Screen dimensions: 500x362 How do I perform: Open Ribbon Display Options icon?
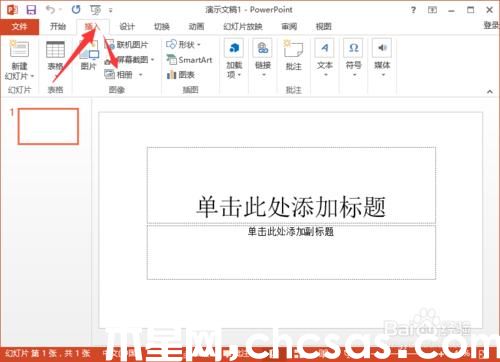[x=432, y=10]
